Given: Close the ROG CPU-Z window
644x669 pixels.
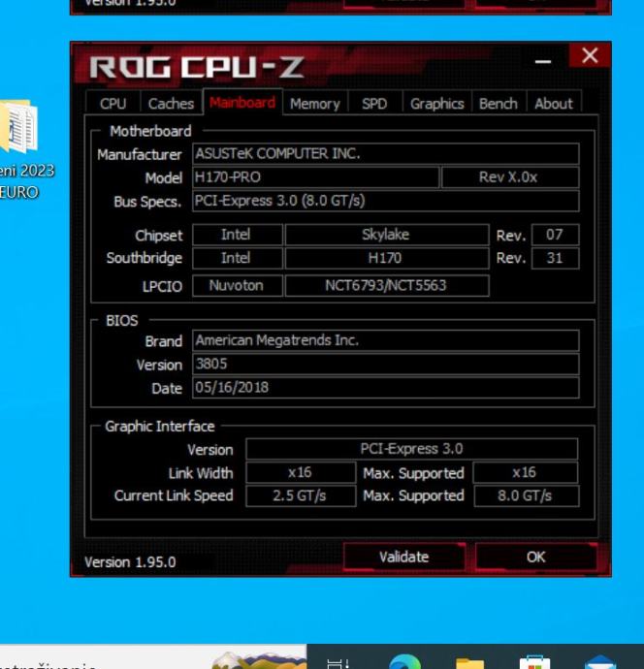Looking at the screenshot, I should point(590,55).
